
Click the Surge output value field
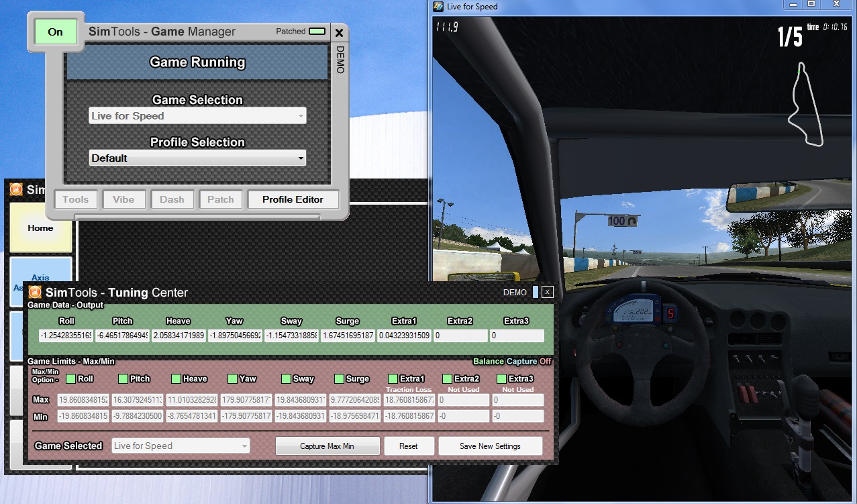348,336
